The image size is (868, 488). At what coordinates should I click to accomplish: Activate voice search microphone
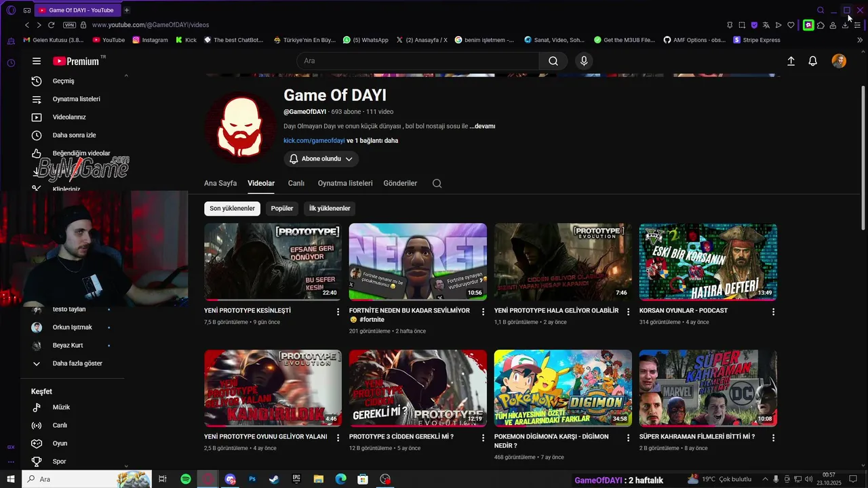tap(584, 61)
